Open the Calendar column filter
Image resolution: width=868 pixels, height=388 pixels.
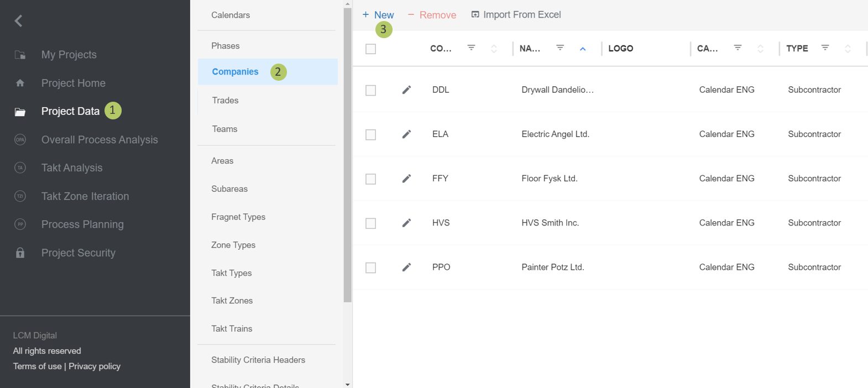click(738, 48)
